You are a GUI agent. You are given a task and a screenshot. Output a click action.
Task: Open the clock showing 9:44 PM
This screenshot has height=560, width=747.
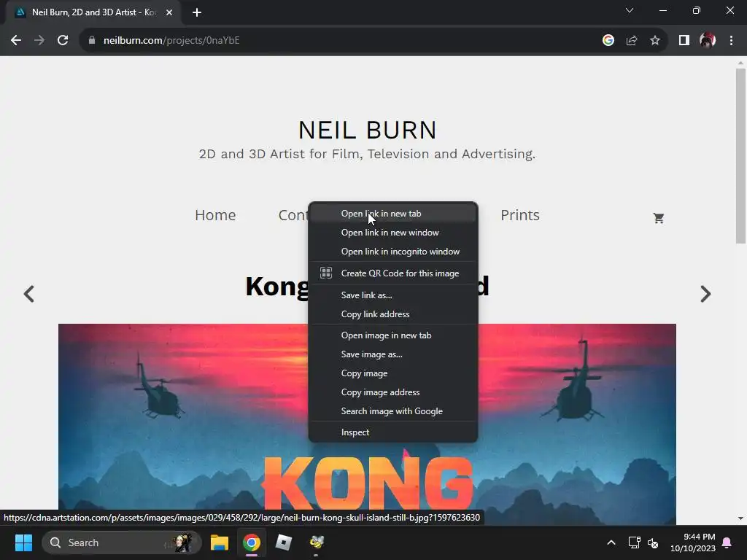click(693, 542)
